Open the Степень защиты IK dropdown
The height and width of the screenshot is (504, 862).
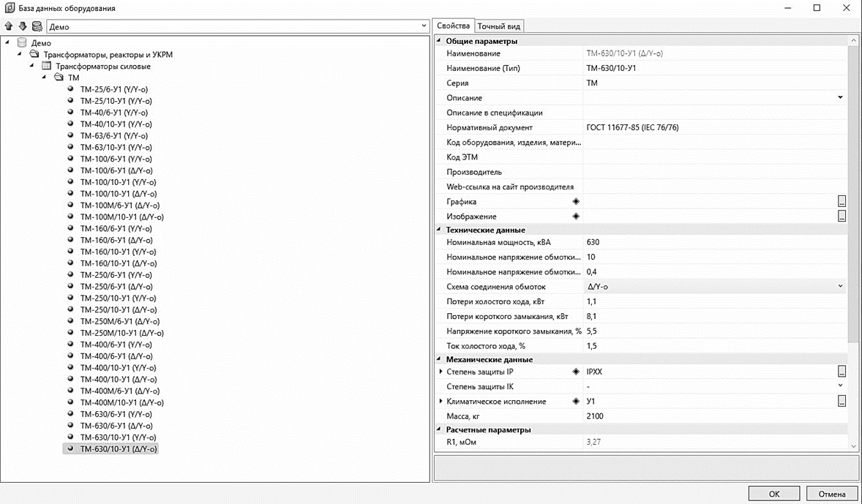point(840,386)
